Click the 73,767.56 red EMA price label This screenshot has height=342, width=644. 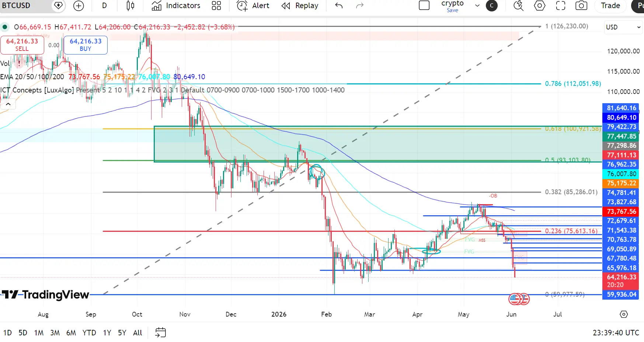click(x=622, y=212)
